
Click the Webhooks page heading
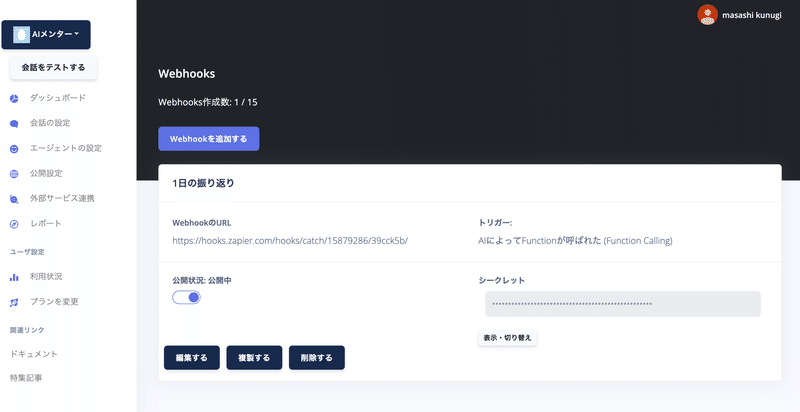(x=186, y=74)
